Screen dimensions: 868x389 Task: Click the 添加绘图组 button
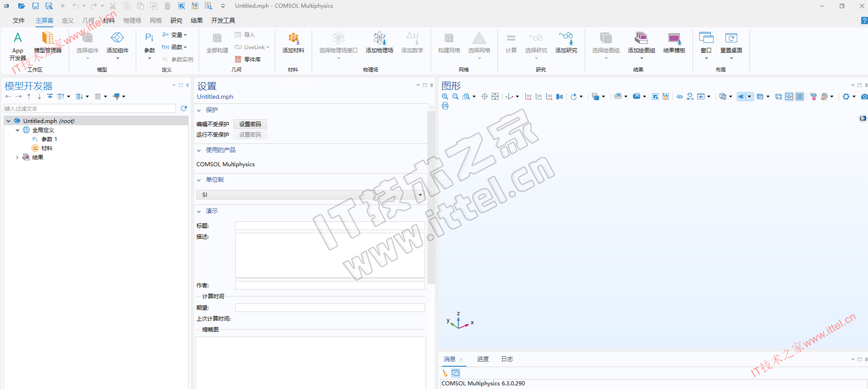click(x=642, y=46)
